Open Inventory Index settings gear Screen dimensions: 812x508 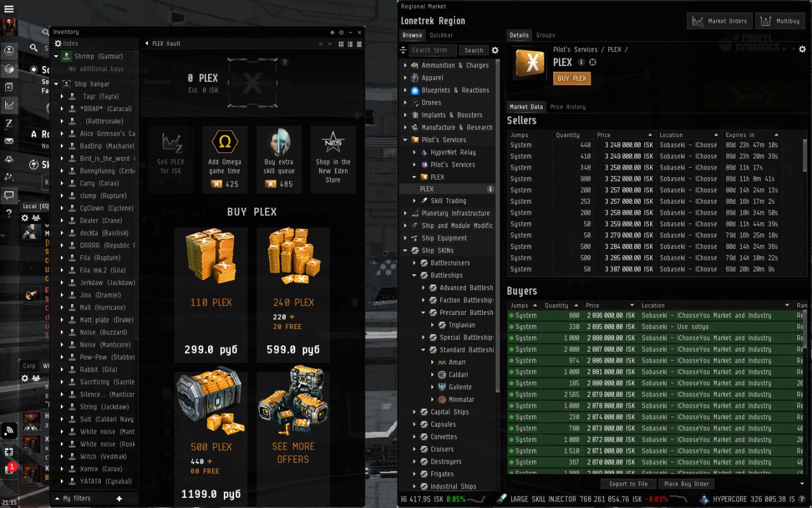point(58,43)
